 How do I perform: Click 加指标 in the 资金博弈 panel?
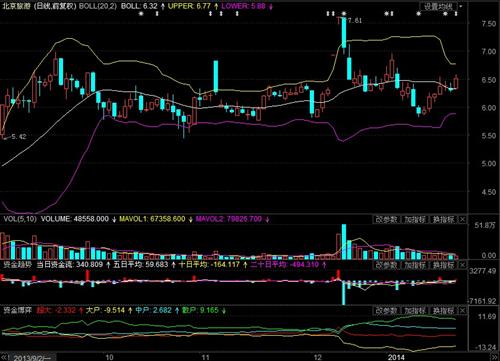pos(415,311)
